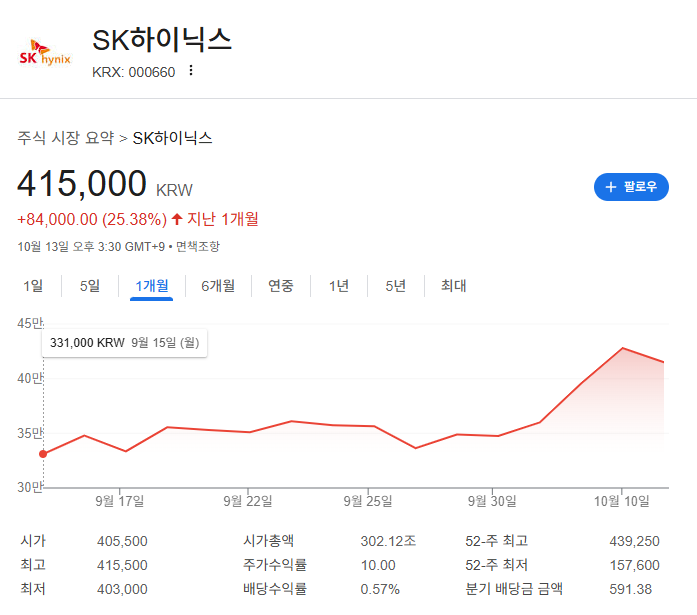Click the 최저 value 403,000
Image resolution: width=697 pixels, height=615 pixels.
(122, 589)
